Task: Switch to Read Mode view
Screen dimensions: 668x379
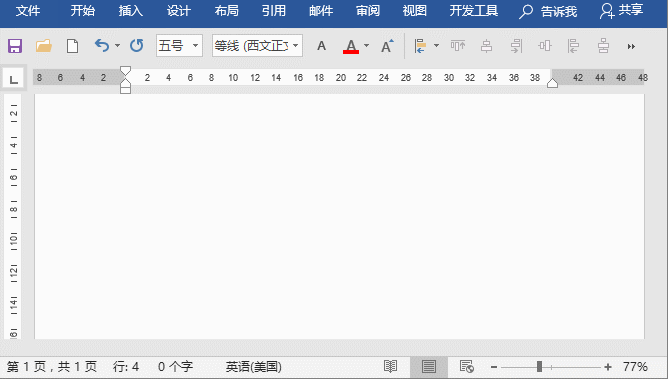Action: click(390, 367)
